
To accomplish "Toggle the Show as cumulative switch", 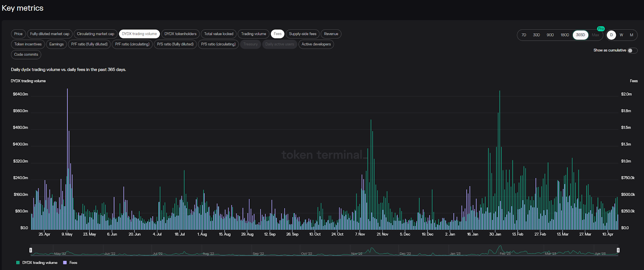I will tap(632, 50).
